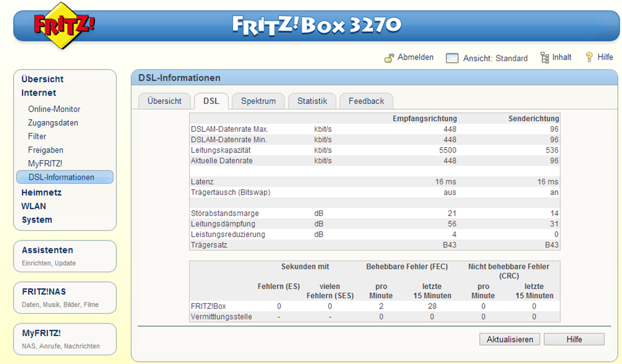Click the DSLAM-Datenrate Max. label
622x364 pixels.
coord(229,129)
